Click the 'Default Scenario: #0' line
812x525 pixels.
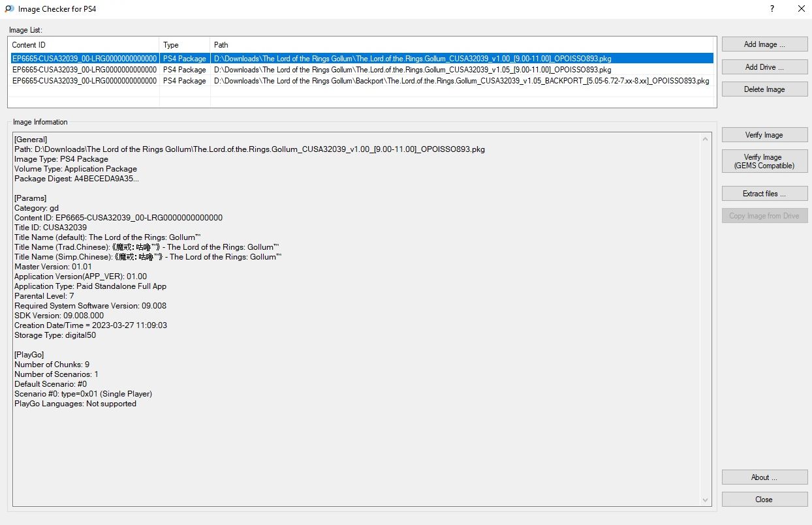coord(50,384)
